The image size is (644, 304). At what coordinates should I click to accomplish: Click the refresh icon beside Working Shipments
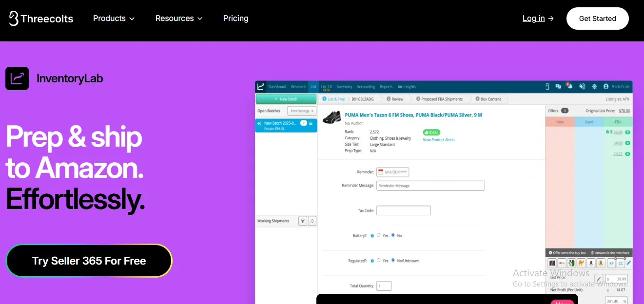312,221
